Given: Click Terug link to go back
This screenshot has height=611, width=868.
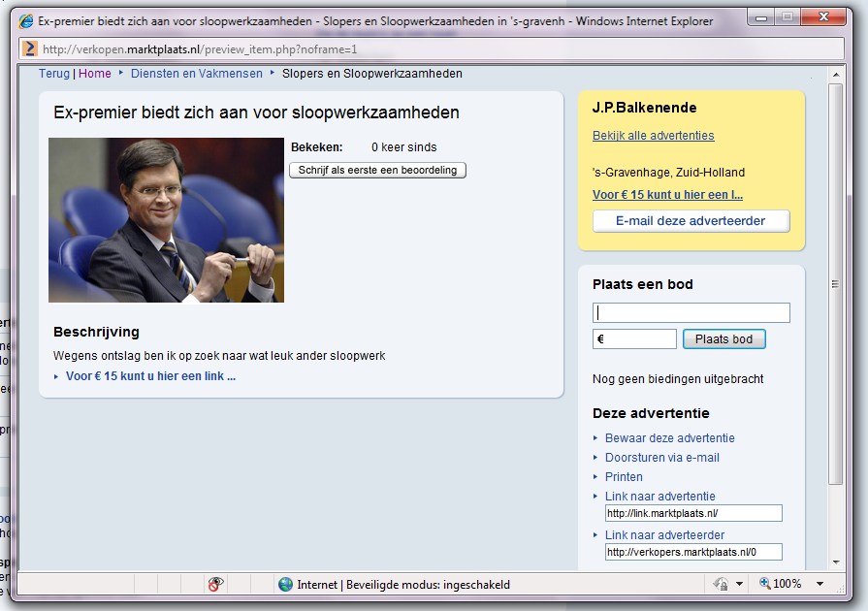Looking at the screenshot, I should (54, 74).
